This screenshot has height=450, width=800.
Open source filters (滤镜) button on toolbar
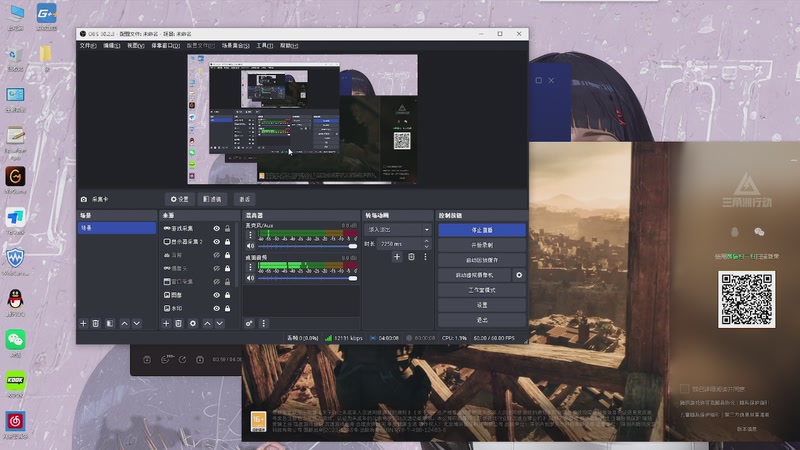[212, 199]
